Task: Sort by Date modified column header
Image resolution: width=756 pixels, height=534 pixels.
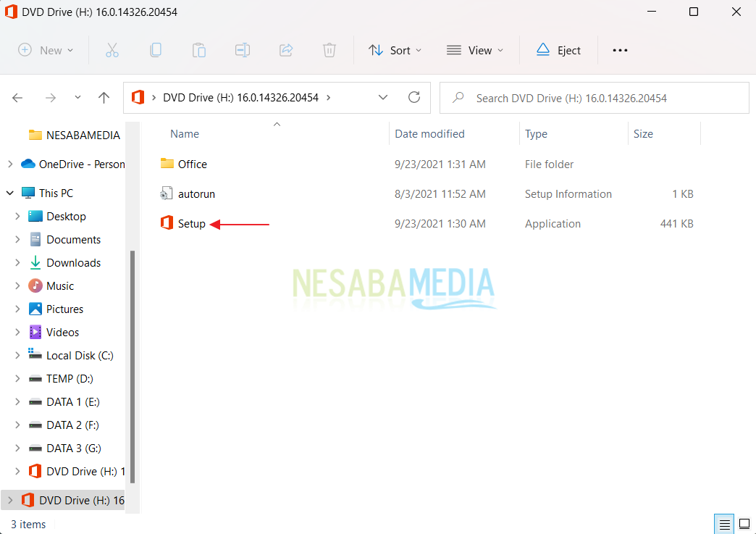Action: click(x=429, y=134)
